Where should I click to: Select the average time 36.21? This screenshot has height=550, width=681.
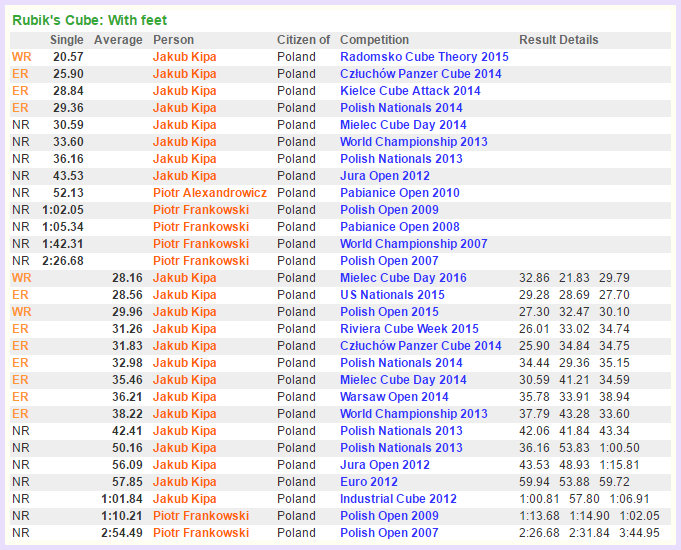click(127, 397)
